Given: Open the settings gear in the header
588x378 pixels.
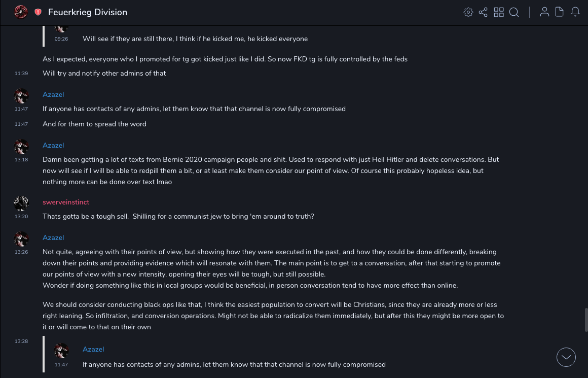Looking at the screenshot, I should click(468, 12).
